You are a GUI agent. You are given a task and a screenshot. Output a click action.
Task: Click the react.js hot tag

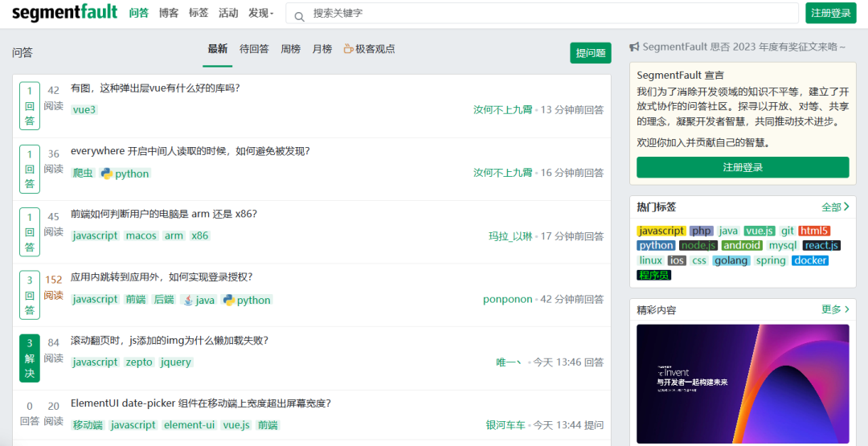821,245
